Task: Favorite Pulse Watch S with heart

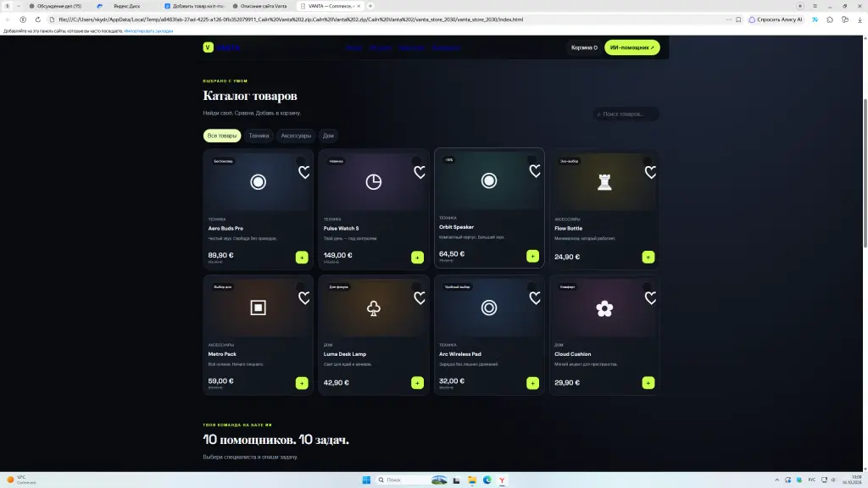Action: 420,173
